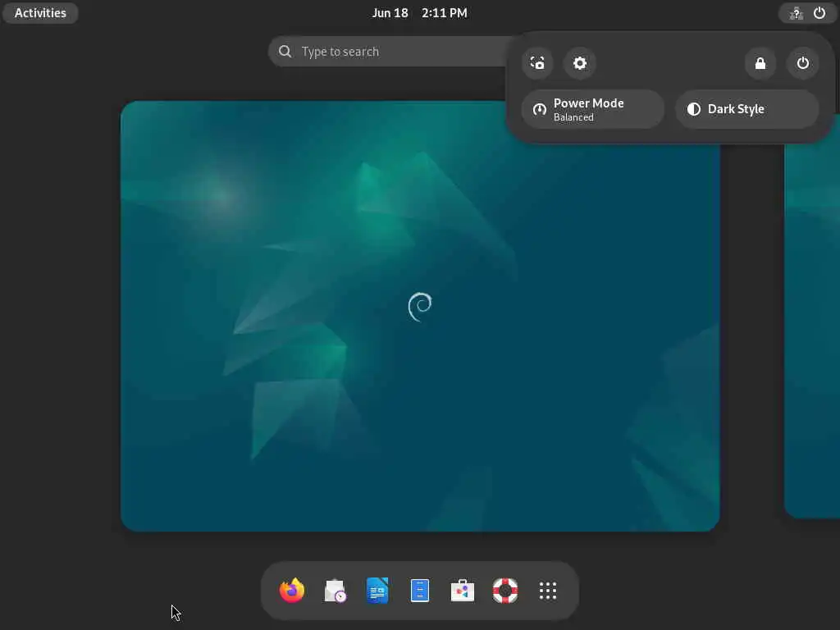The height and width of the screenshot is (630, 840).
Task: Launch Evolution mail and calendar app
Action: 335,591
